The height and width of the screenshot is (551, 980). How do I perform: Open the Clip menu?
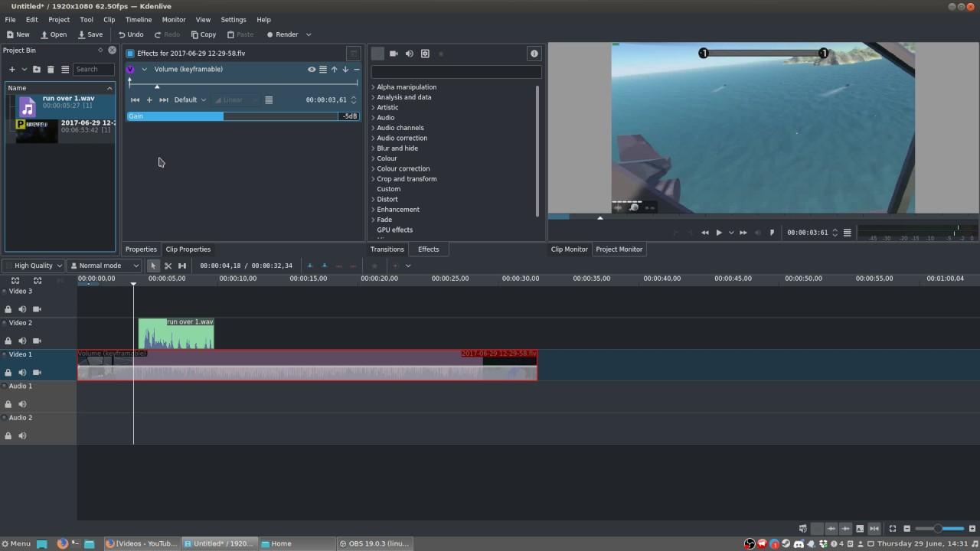[x=109, y=20]
